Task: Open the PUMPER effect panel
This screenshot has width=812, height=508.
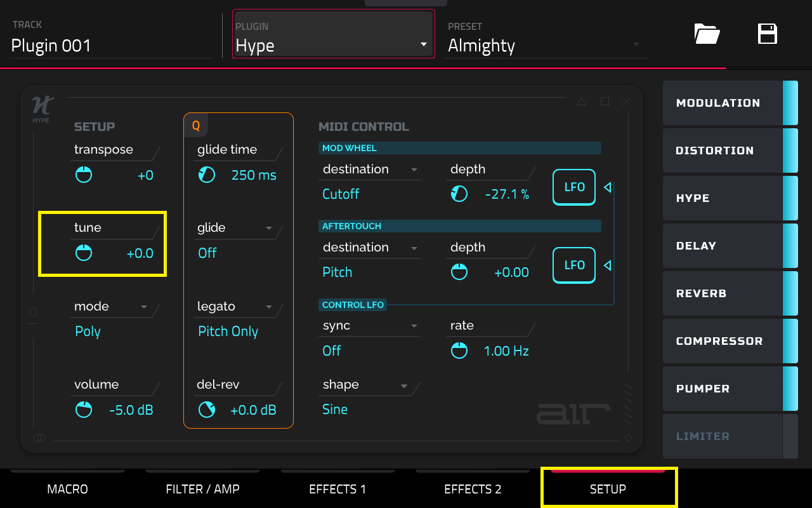Action: click(723, 389)
